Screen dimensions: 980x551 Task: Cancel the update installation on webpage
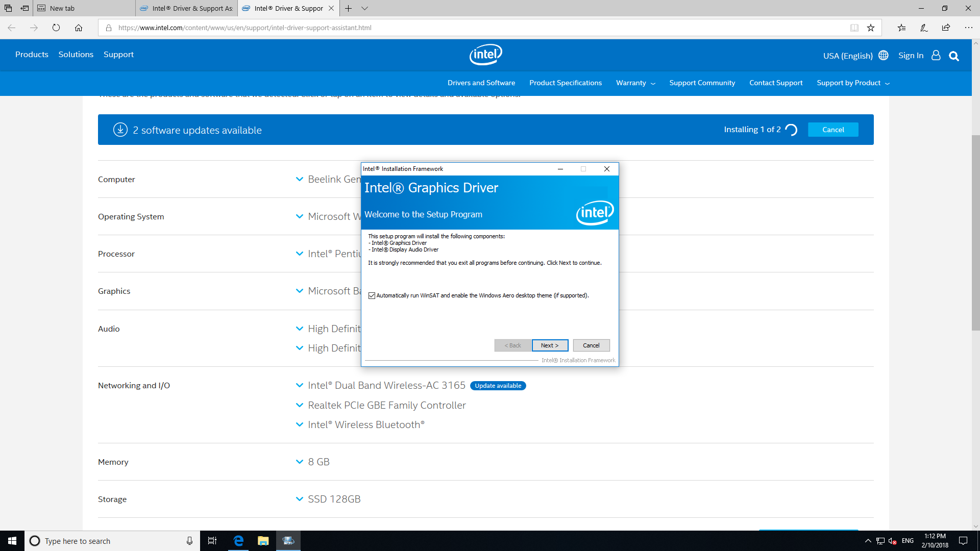[833, 130]
